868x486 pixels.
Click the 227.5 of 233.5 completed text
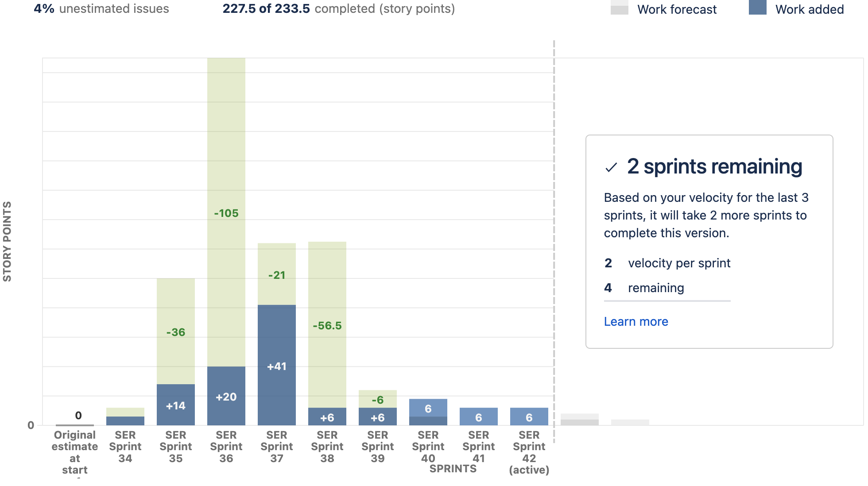coord(339,8)
